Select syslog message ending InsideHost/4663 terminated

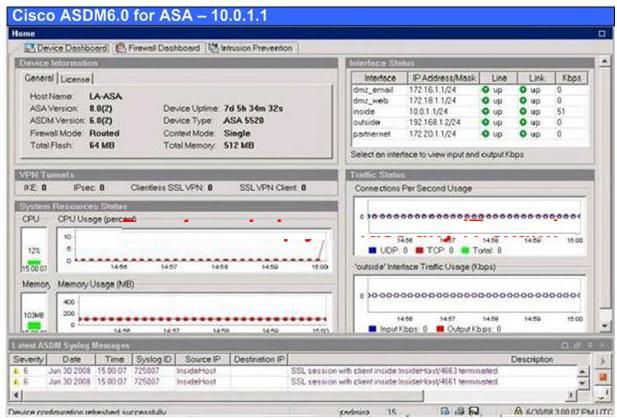tap(395, 371)
